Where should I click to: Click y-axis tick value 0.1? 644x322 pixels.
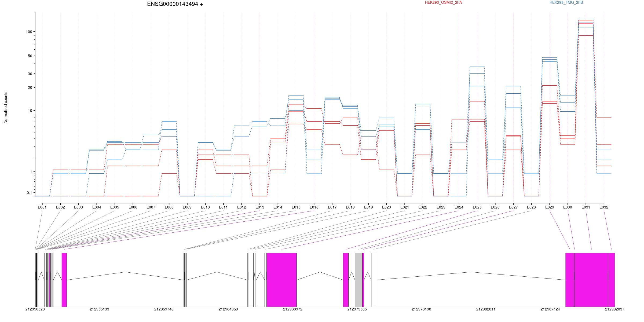point(29,193)
